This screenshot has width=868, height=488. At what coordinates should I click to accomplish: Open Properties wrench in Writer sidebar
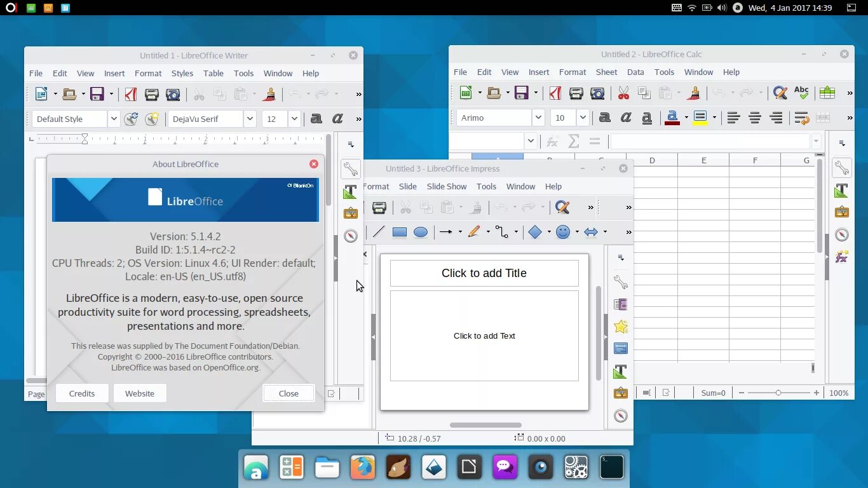[x=351, y=169]
